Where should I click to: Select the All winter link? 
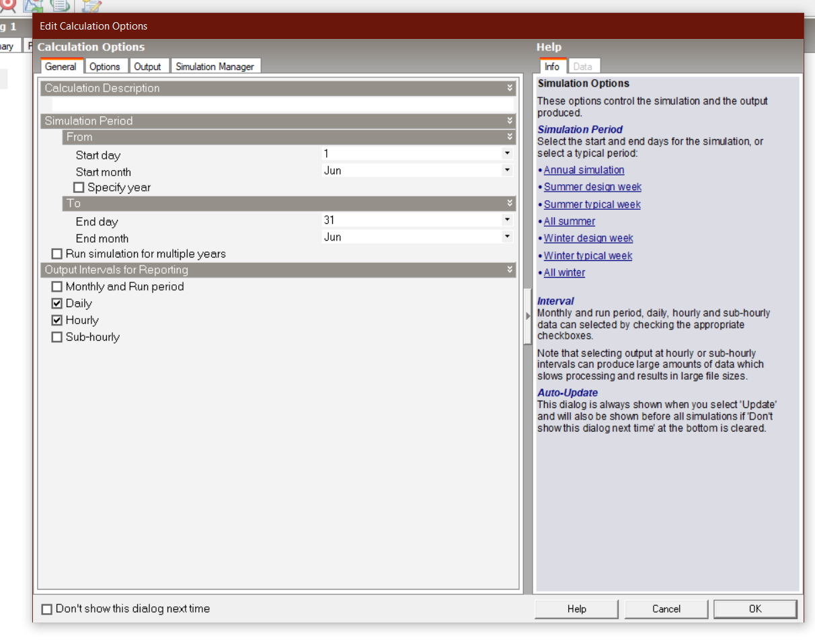point(565,272)
